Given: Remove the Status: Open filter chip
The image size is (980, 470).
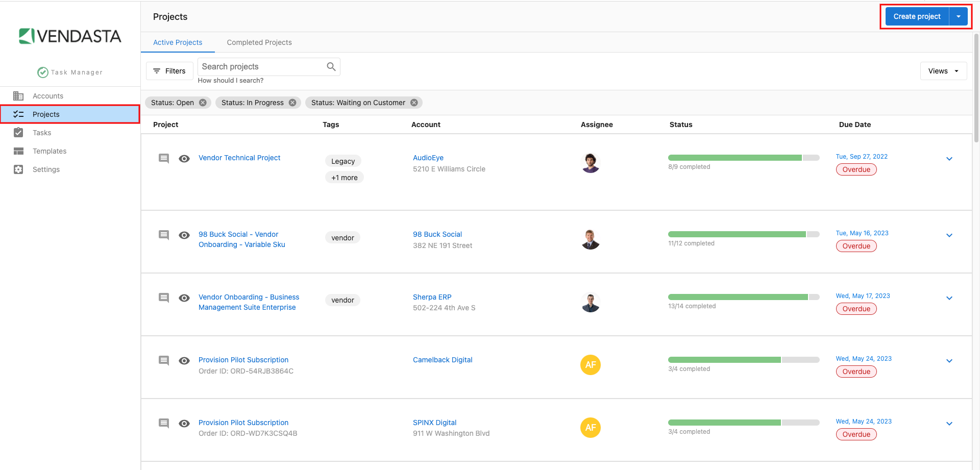Looking at the screenshot, I should point(203,103).
